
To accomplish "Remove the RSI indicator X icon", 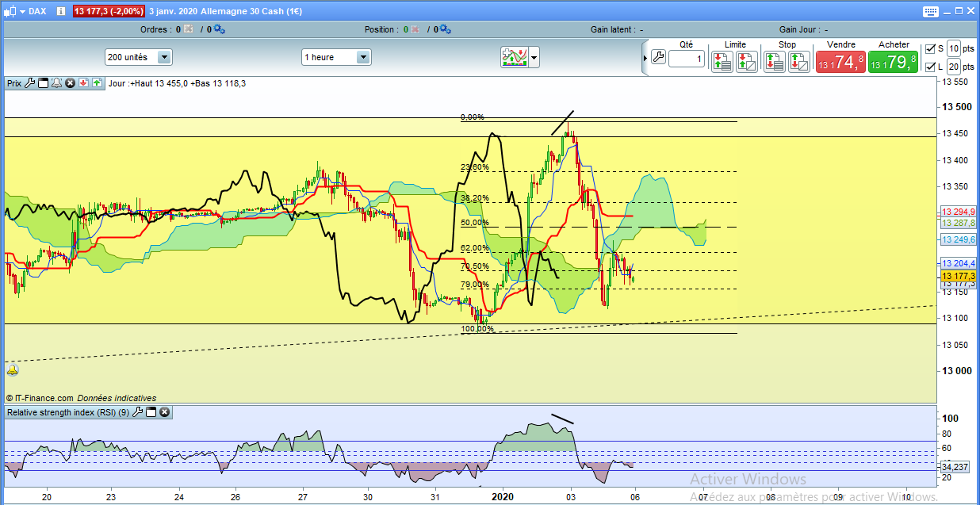I will point(164,411).
